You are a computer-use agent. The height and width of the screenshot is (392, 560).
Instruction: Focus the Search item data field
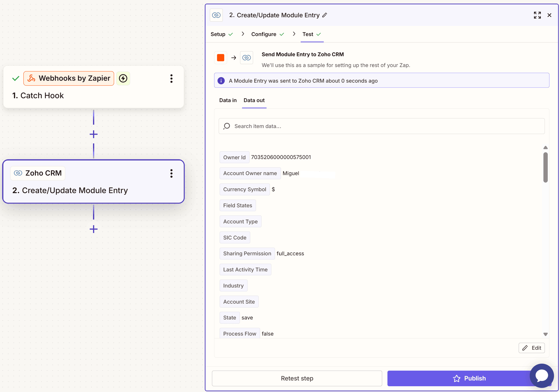point(381,126)
